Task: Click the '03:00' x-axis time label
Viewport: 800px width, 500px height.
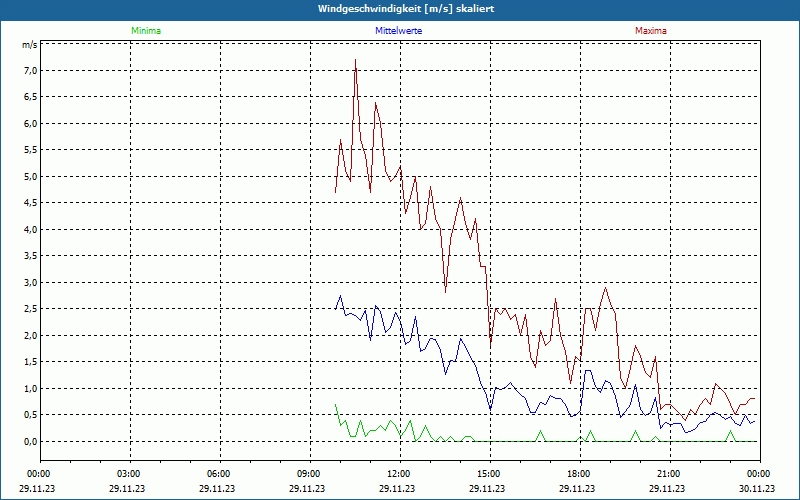Action: tap(128, 474)
